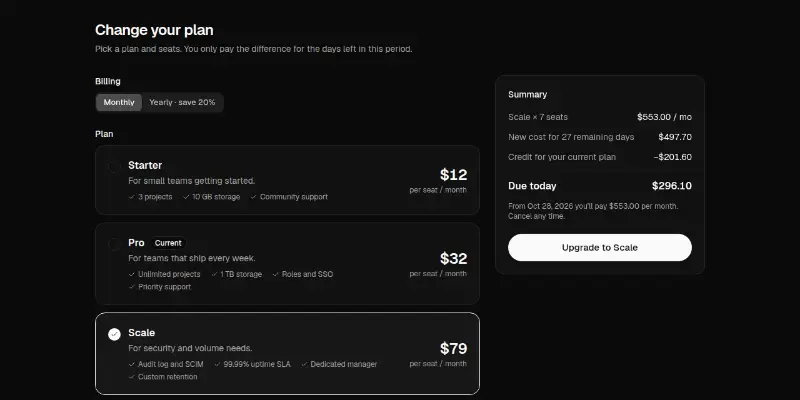Click the −$201.60 credit amount
This screenshot has height=400, width=800.
pyautogui.click(x=672, y=157)
